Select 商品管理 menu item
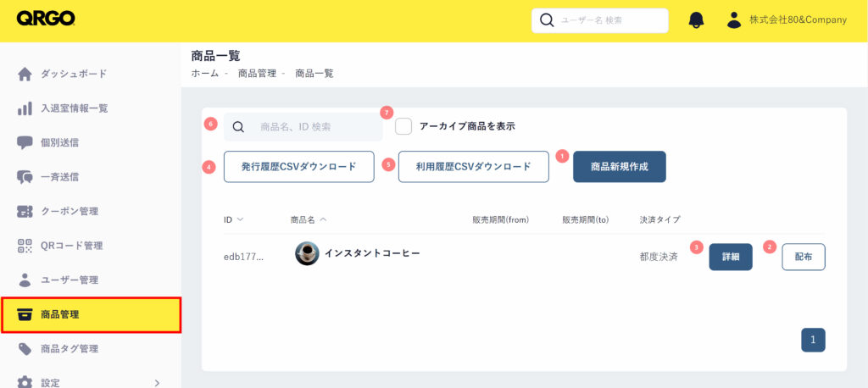This screenshot has height=388, width=868. tap(91, 315)
